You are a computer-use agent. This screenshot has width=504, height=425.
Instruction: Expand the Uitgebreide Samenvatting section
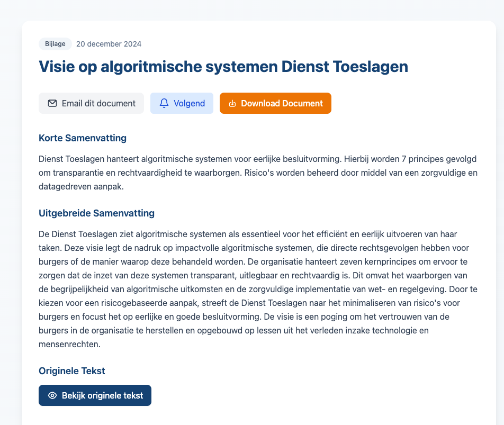click(x=95, y=213)
